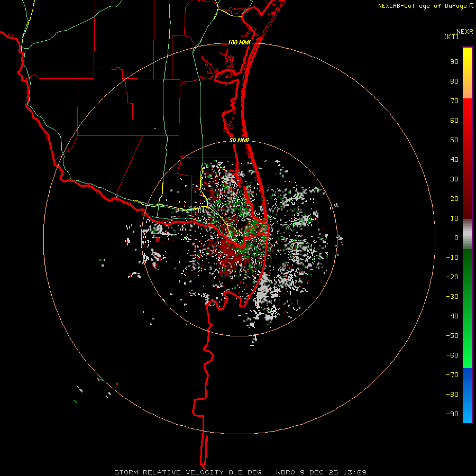The image size is (476, 476).
Task: Click the KBRO station identifier in caption
Action: click(x=286, y=472)
